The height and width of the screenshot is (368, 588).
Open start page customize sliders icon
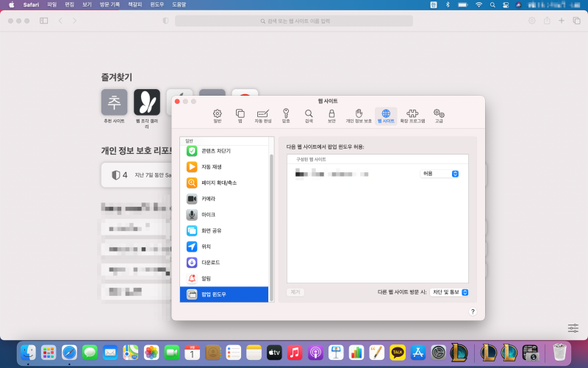(x=573, y=328)
